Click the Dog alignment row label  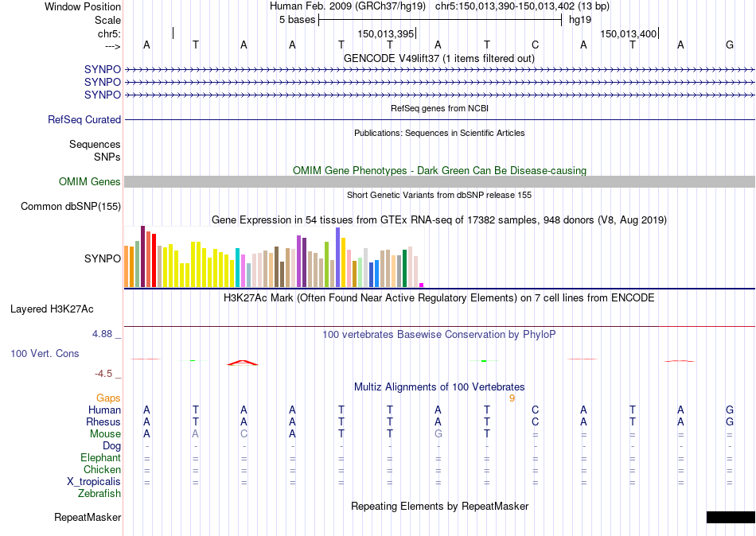111,446
